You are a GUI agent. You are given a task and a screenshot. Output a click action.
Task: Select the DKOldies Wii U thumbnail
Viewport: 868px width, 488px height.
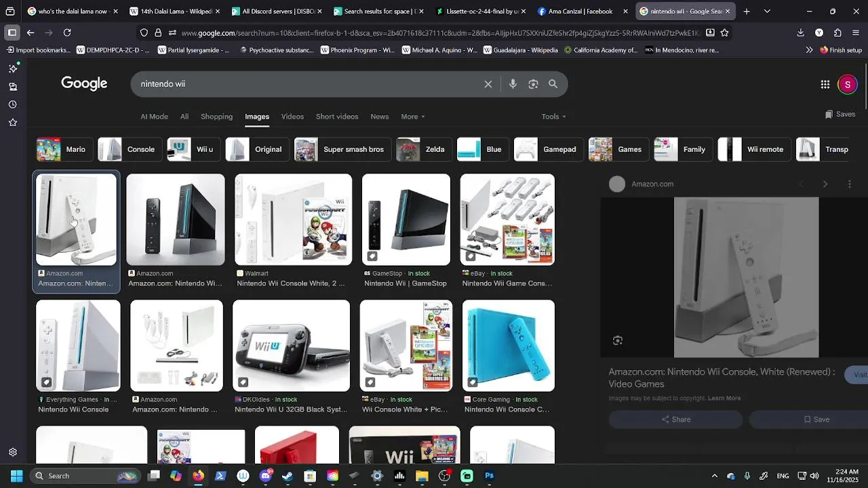tap(291, 346)
